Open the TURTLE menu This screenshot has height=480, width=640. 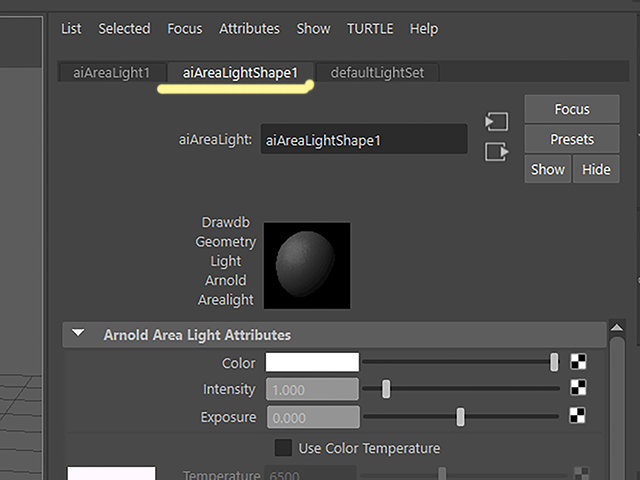pyautogui.click(x=370, y=29)
